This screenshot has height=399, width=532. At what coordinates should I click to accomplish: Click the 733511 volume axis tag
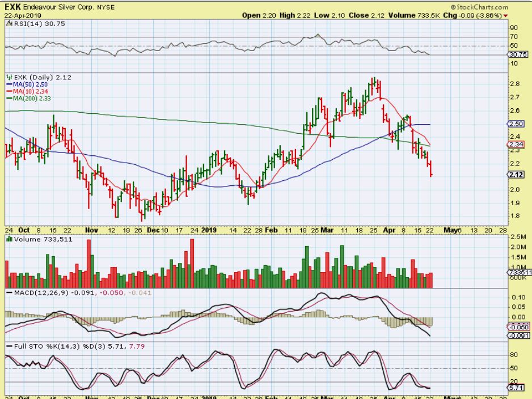point(518,273)
